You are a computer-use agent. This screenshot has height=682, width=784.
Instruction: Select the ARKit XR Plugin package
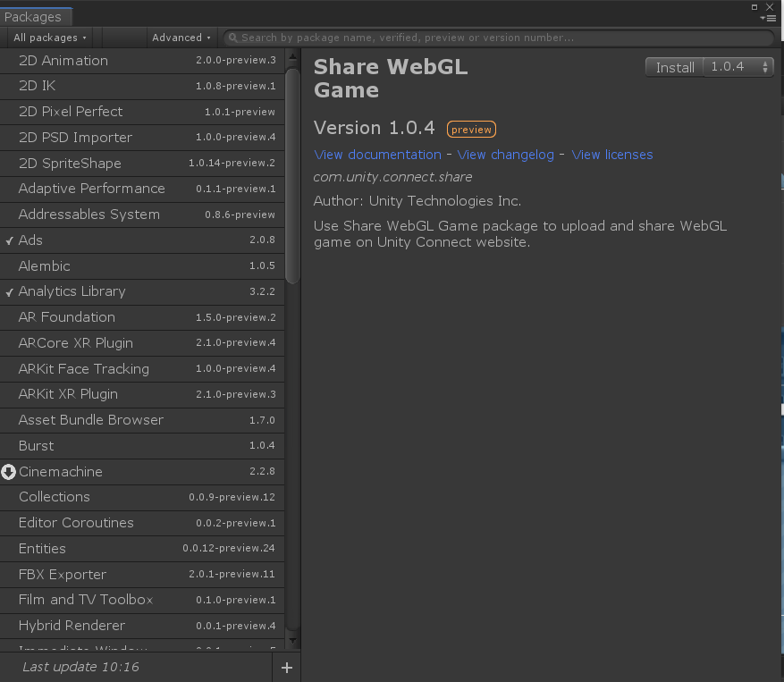point(142,394)
